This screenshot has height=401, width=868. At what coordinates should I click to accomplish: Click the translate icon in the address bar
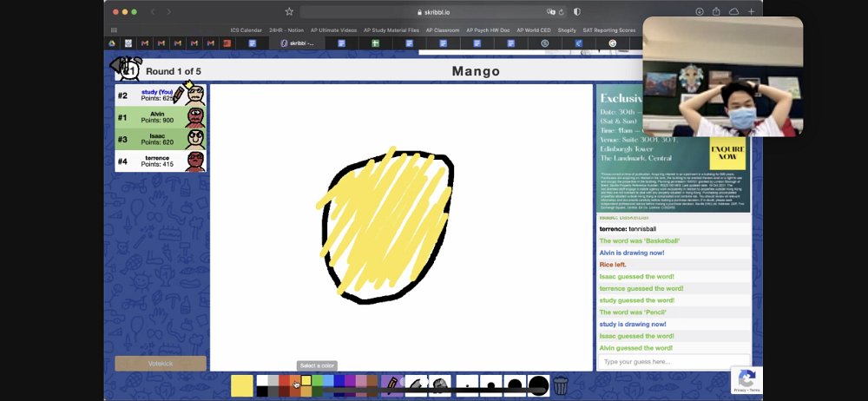pos(551,11)
